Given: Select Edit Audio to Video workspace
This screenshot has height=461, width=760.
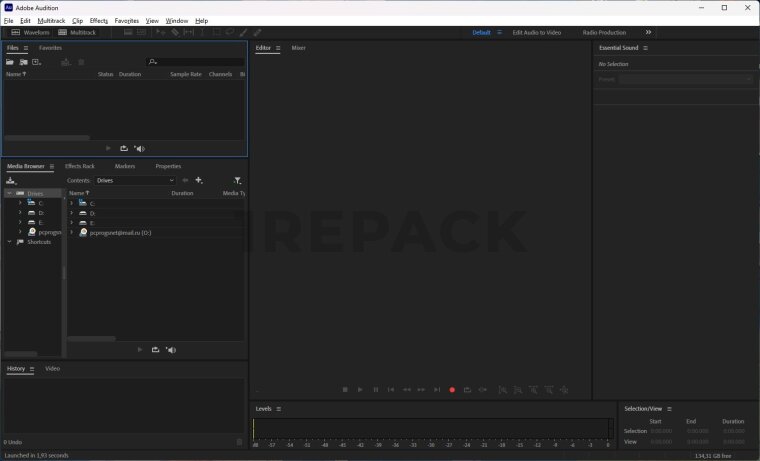Looking at the screenshot, I should (537, 32).
